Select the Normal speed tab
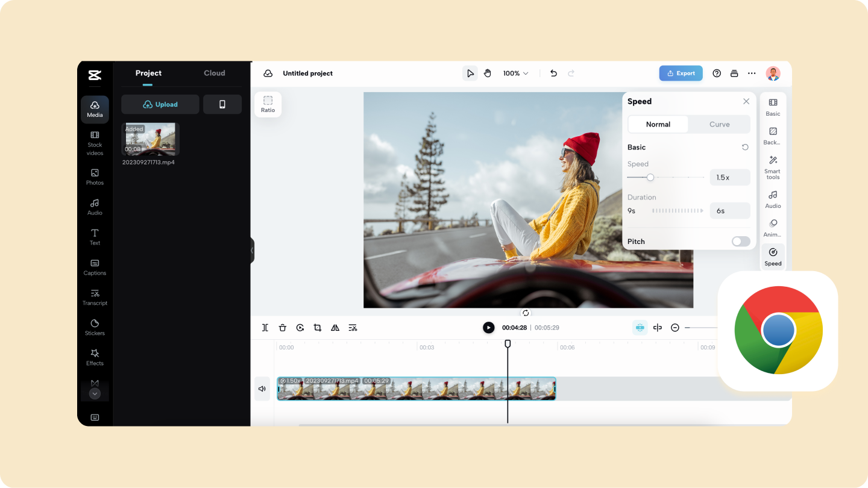The height and width of the screenshot is (488, 868). (x=658, y=124)
